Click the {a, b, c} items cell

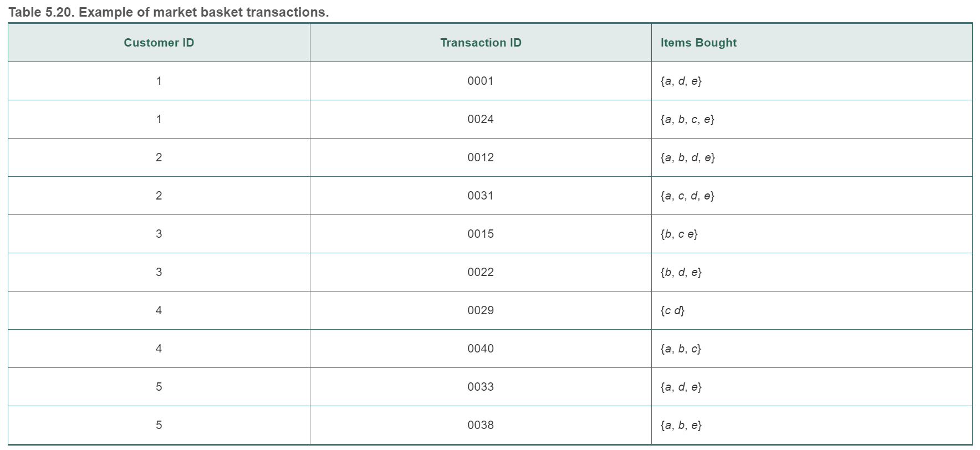pyautogui.click(x=811, y=349)
